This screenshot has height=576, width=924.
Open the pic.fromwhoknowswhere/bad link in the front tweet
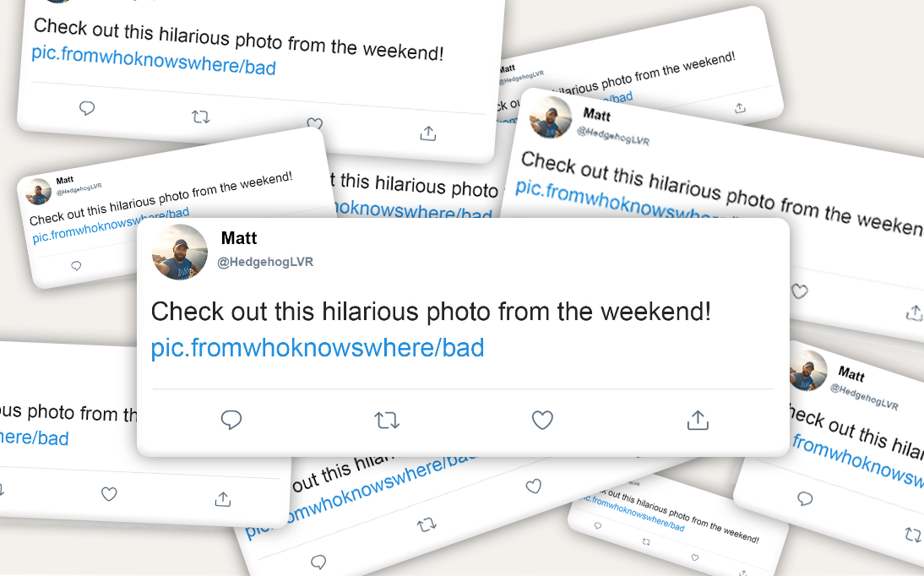tap(317, 348)
